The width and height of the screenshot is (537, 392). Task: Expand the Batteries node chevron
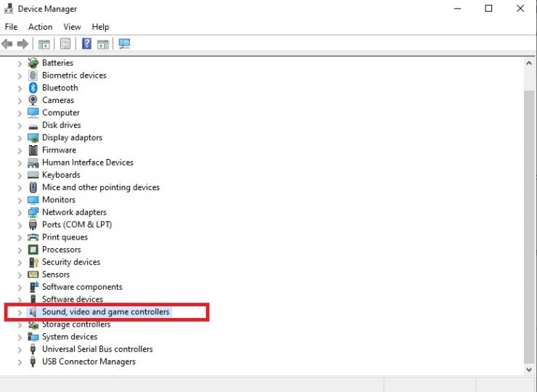click(20, 63)
